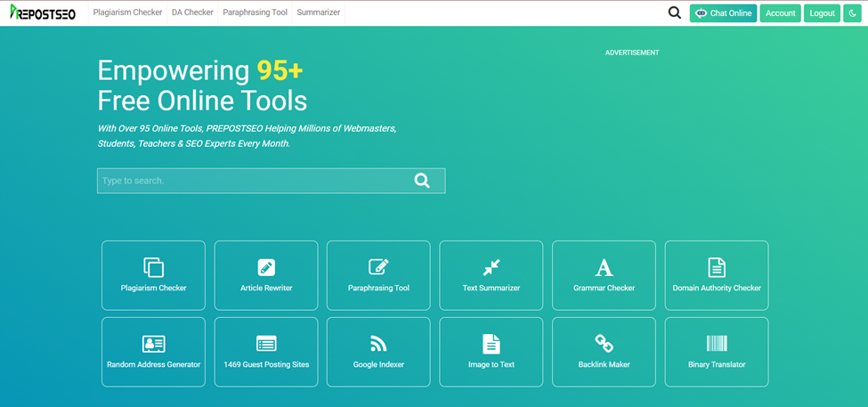Viewport: 868px width, 407px height.
Task: Launch the Binary Translator tool card
Action: click(x=717, y=352)
